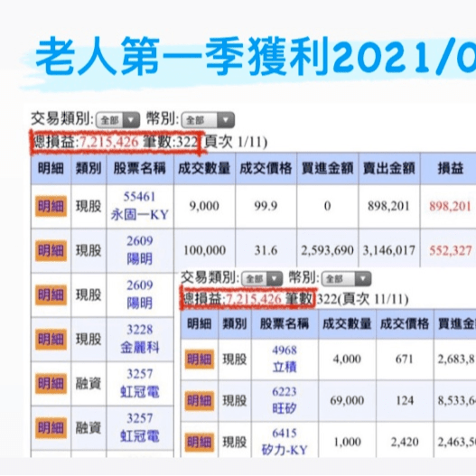Click 明細 button for 矽力-KY row
Viewport: 476px width, 476px height.
(199, 442)
